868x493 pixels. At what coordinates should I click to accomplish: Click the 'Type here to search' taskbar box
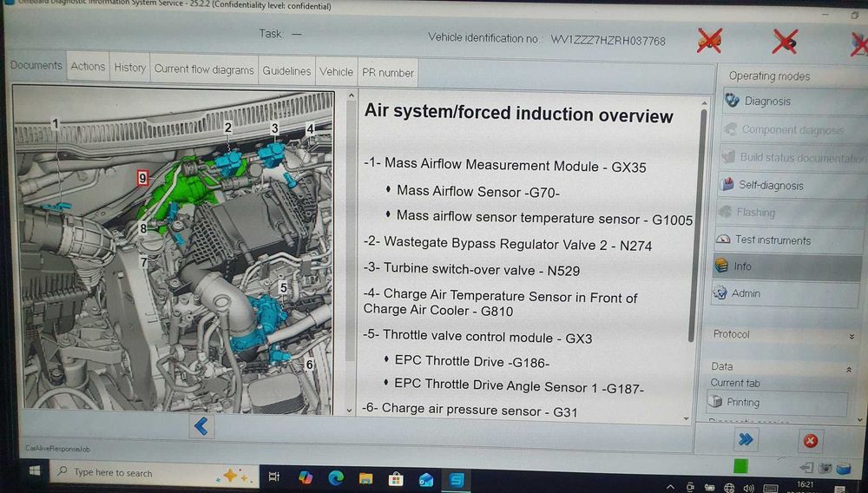155,473
